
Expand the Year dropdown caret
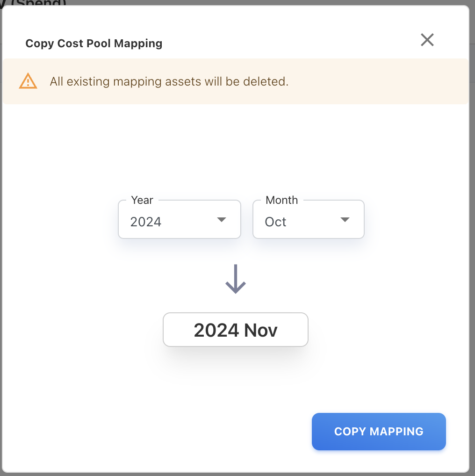(222, 220)
